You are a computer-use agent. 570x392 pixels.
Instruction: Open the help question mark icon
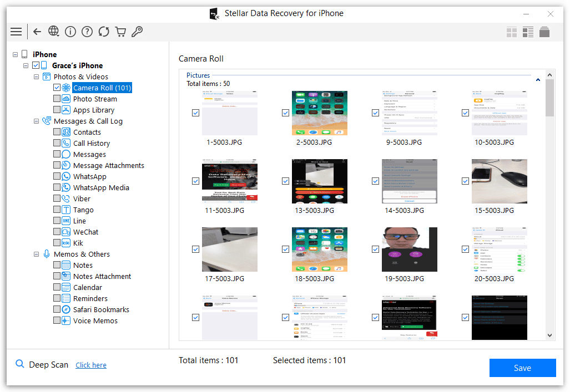click(x=87, y=32)
